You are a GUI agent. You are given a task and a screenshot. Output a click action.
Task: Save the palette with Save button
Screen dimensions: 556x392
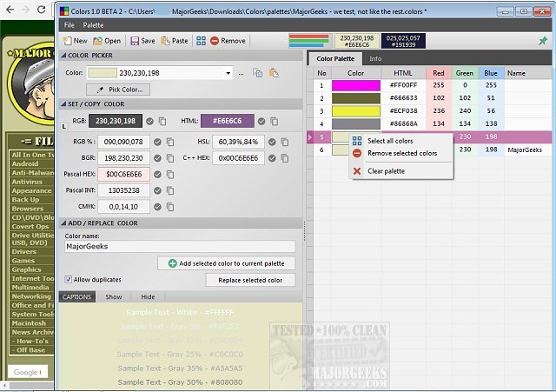point(142,41)
